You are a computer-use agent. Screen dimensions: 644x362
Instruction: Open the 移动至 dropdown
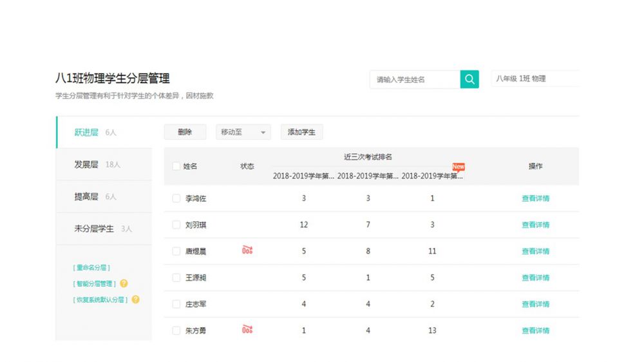(243, 132)
